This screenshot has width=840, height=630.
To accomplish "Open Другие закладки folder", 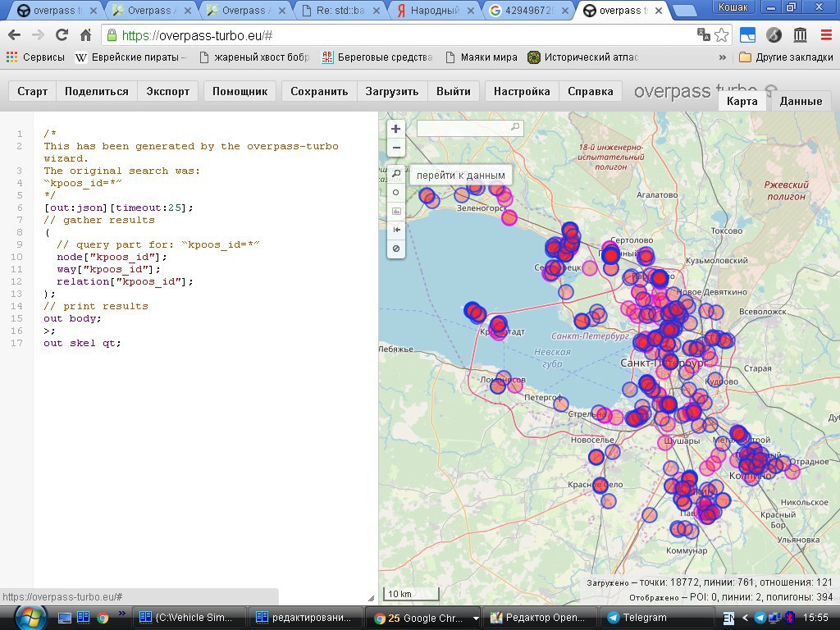I will (786, 57).
